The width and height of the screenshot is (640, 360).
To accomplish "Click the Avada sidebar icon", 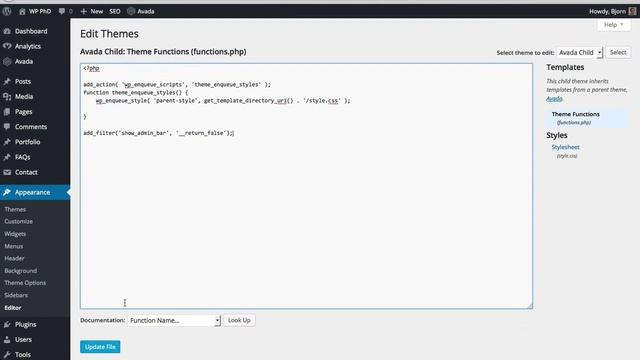I will [x=7, y=62].
